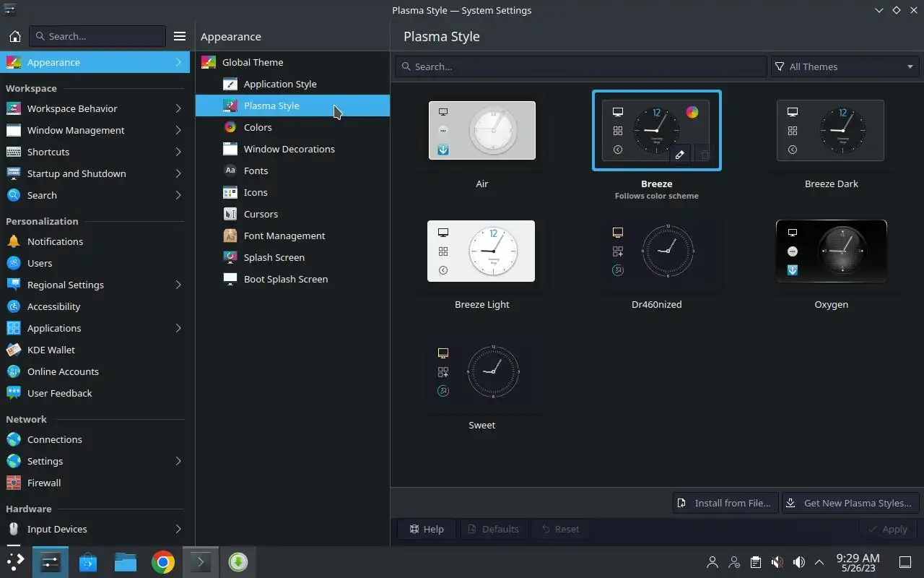Expand the Input Devices category arrow

tap(178, 529)
